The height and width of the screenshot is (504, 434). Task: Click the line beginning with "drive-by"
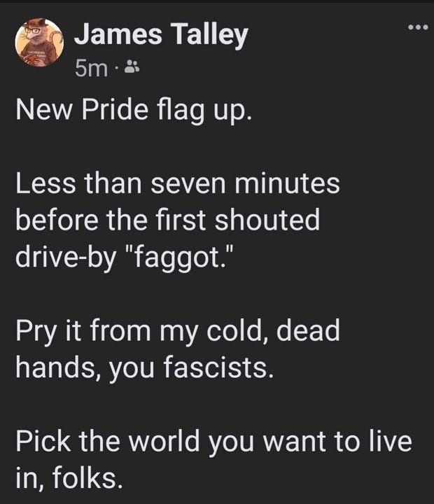[124, 258]
